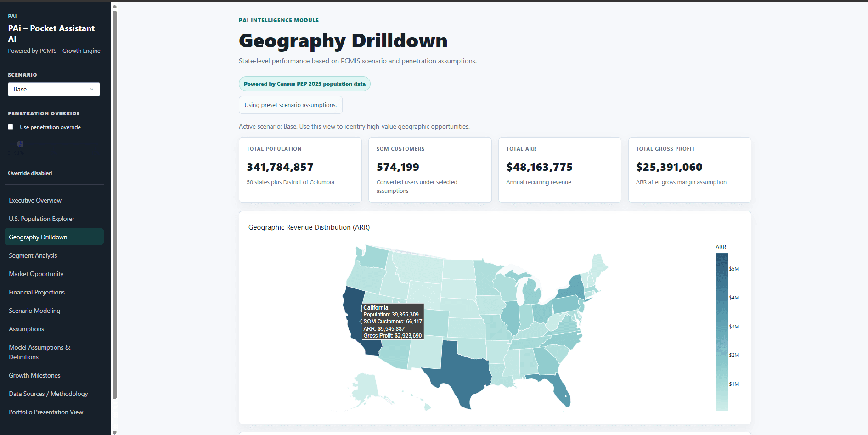Click the Total ARR value $48,163,775
This screenshot has height=435, width=868.
click(x=539, y=167)
